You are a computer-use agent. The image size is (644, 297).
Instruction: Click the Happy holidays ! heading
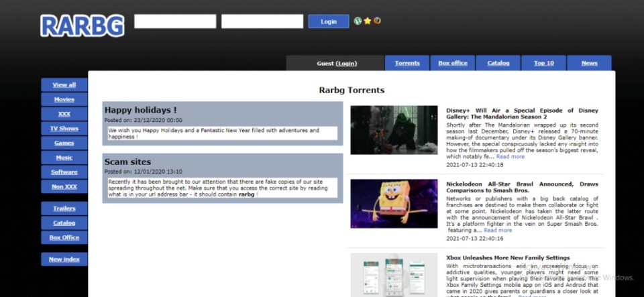point(140,111)
